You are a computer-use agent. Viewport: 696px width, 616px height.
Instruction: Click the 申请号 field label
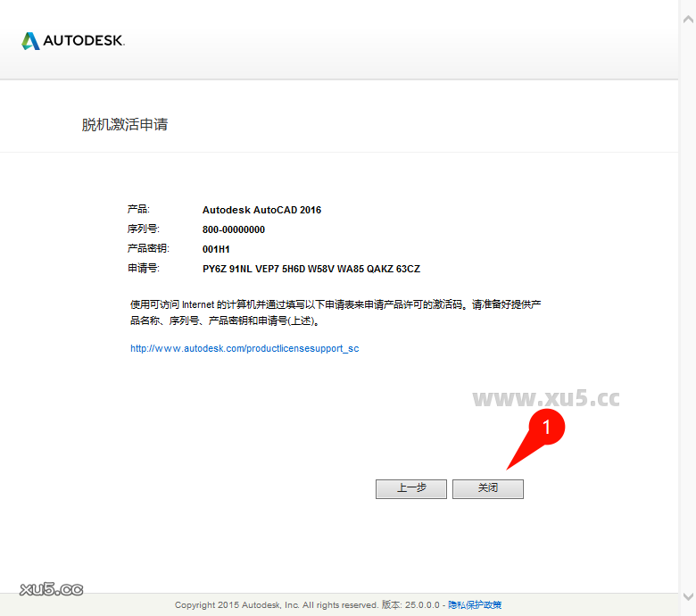(x=143, y=268)
